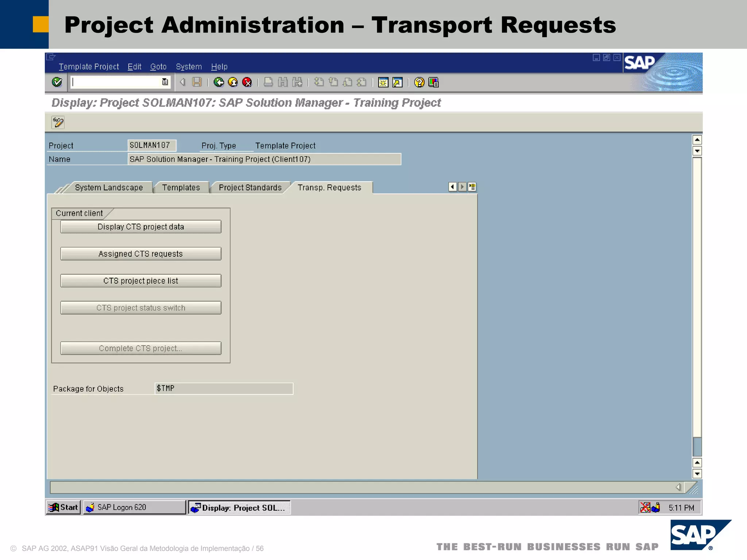The height and width of the screenshot is (560, 747).
Task: Open the Edit menu
Action: 134,67
